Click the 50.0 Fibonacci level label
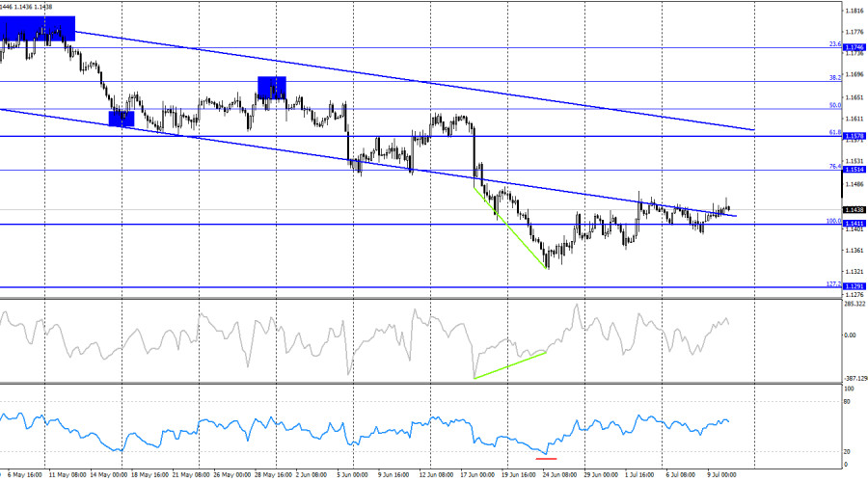The width and height of the screenshot is (868, 482). coord(835,105)
